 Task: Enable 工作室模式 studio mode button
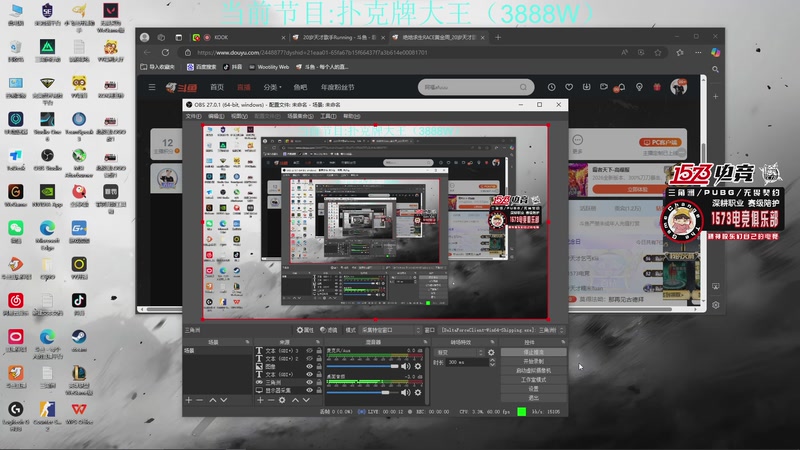[x=533, y=380]
